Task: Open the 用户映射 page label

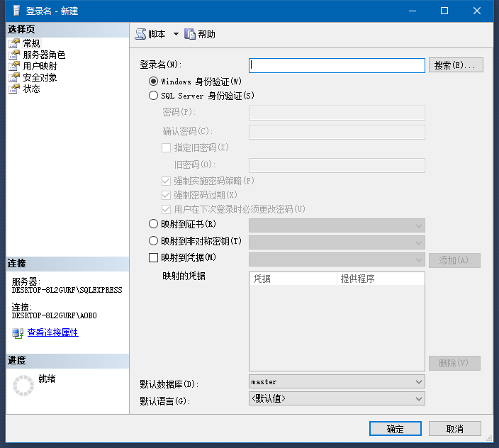Action: click(x=40, y=66)
